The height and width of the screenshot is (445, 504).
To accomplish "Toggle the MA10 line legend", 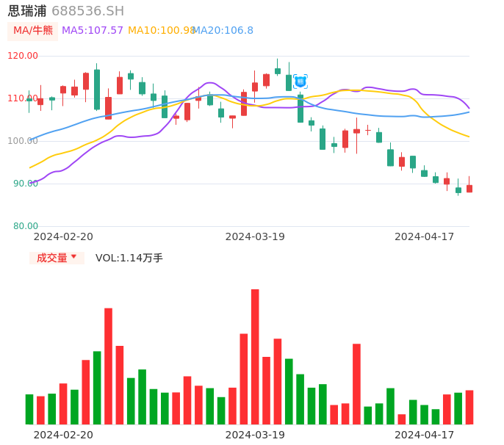I will [161, 31].
